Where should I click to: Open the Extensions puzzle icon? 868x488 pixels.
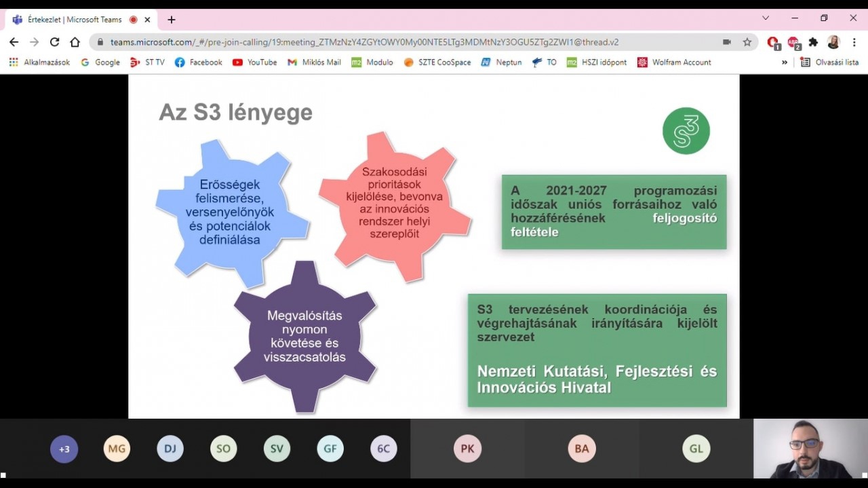coord(813,42)
